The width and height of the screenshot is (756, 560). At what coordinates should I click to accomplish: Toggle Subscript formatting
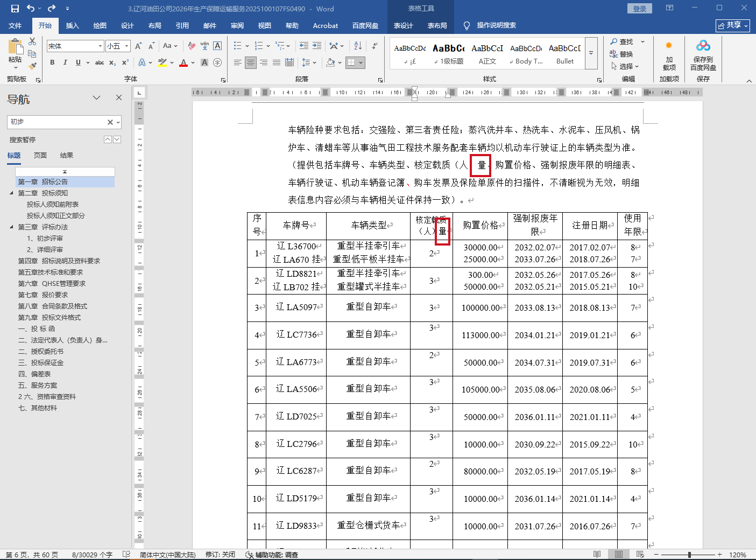[112, 62]
